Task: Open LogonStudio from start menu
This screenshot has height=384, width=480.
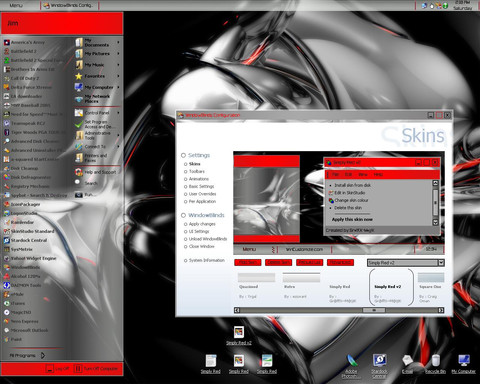Action: [20, 213]
